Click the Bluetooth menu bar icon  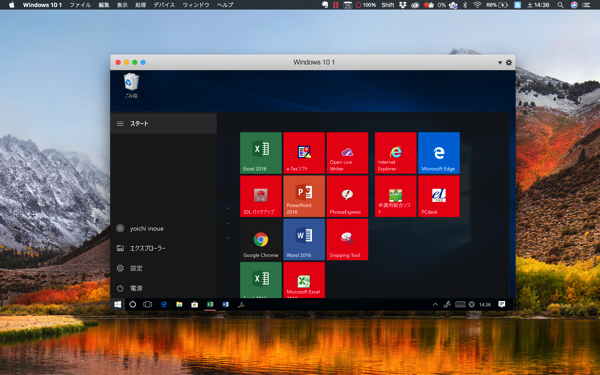tap(465, 5)
